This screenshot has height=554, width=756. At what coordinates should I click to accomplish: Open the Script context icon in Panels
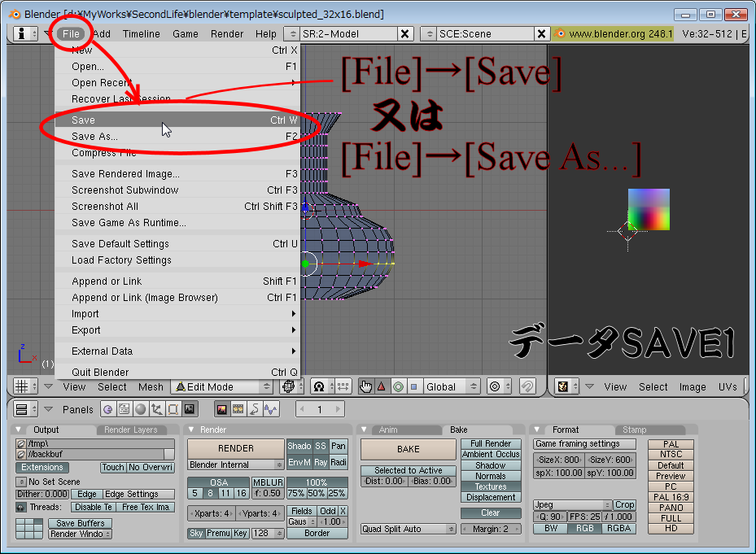[x=125, y=409]
